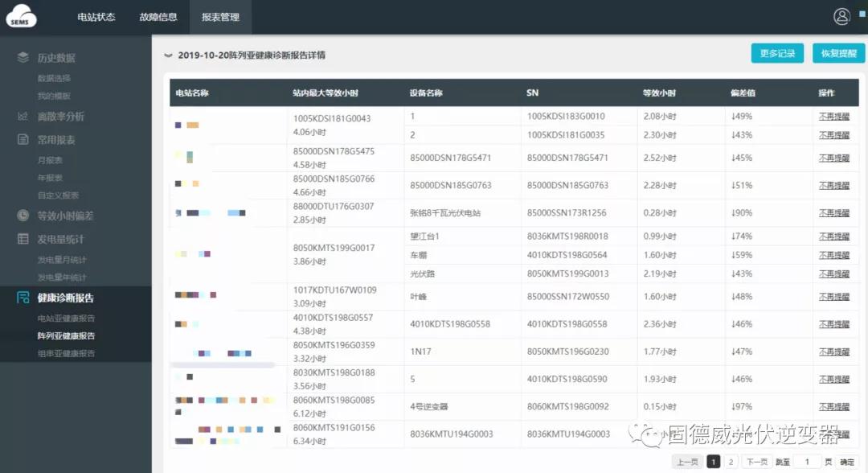The image size is (868, 473).
Task: Click the 常用报表 document icon
Action: pos(23,140)
